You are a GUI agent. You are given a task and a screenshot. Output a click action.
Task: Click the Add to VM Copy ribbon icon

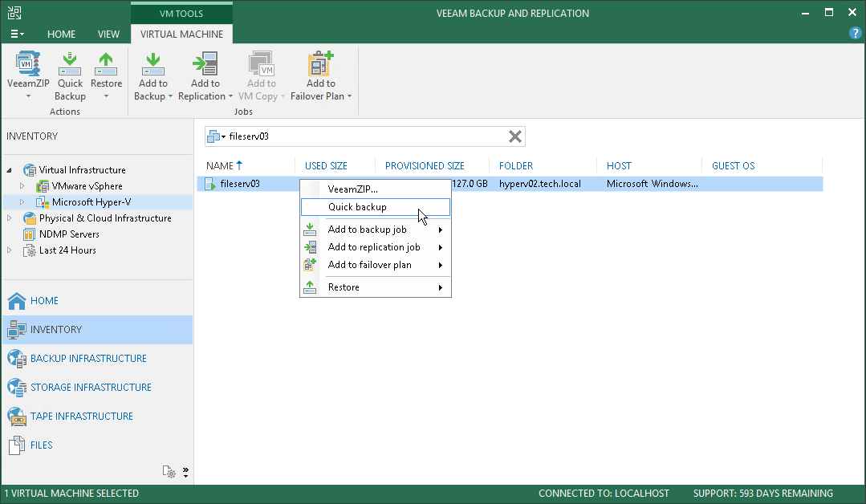tap(262, 64)
